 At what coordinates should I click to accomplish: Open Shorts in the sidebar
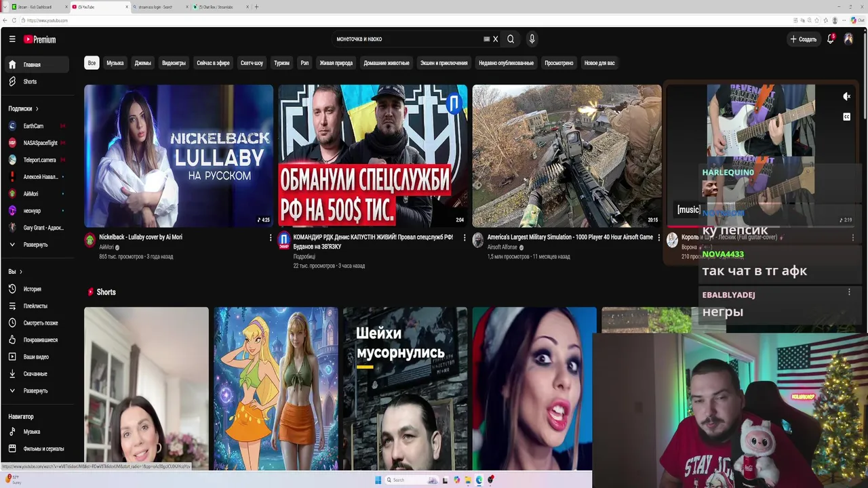tap(38, 81)
